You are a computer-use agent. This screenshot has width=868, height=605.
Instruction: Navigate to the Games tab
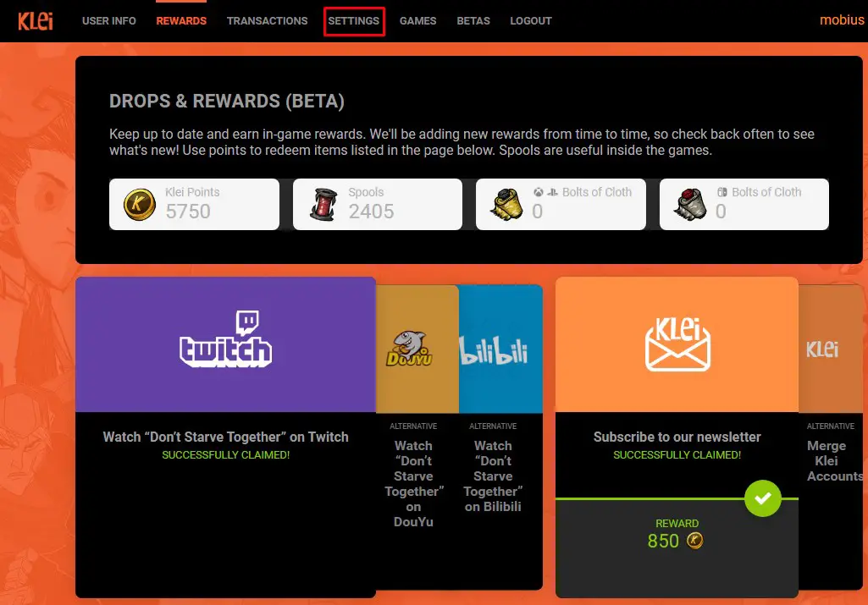pyautogui.click(x=418, y=21)
